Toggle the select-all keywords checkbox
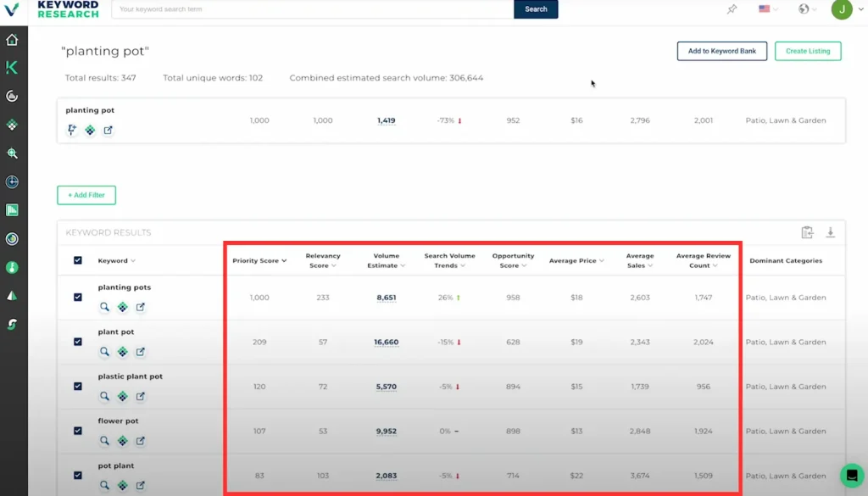Image resolution: width=868 pixels, height=496 pixels. pos(77,260)
